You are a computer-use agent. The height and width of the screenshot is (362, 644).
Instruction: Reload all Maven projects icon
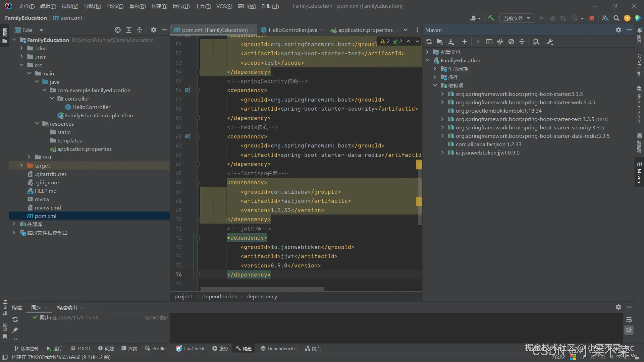(429, 42)
